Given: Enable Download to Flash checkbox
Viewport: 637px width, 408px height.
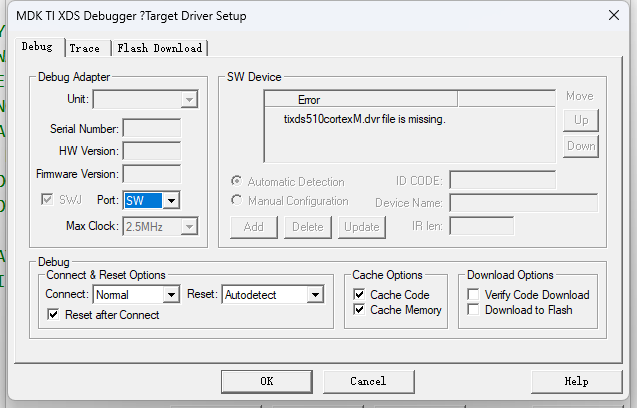Looking at the screenshot, I should pyautogui.click(x=473, y=310).
